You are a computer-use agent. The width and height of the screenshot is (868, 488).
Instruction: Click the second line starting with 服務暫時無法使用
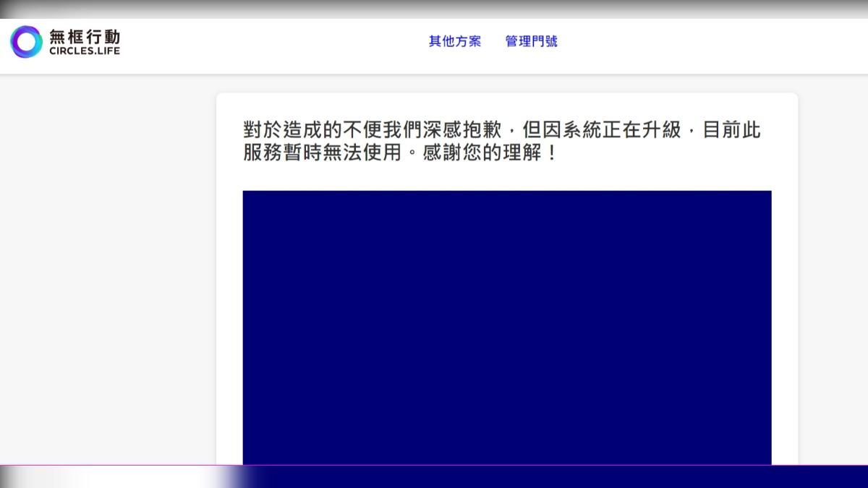coord(325,153)
